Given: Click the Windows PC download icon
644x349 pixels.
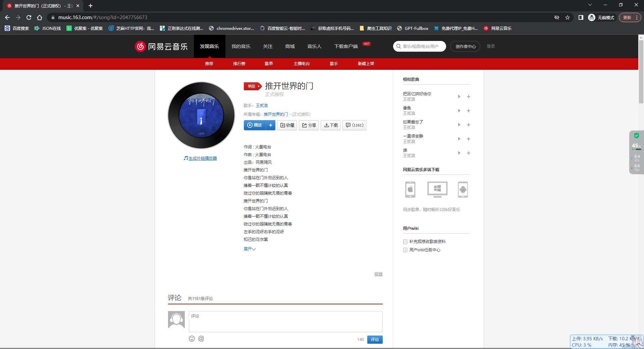Looking at the screenshot, I should [x=437, y=190].
